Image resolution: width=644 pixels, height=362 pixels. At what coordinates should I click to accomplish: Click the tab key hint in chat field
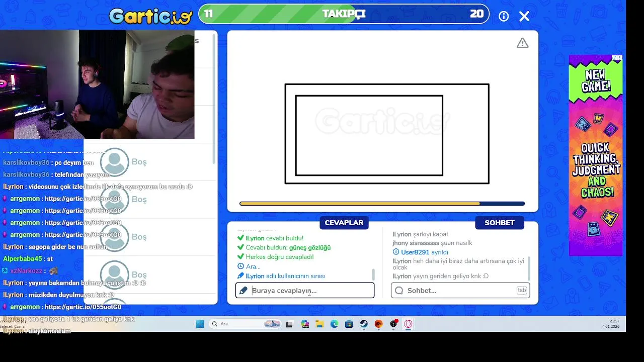521,290
